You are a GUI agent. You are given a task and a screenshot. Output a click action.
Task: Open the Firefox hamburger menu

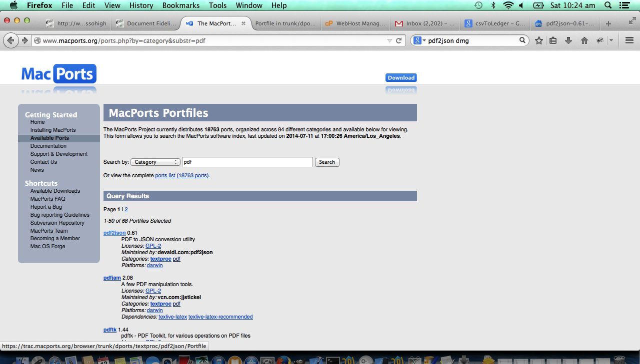coord(629,41)
